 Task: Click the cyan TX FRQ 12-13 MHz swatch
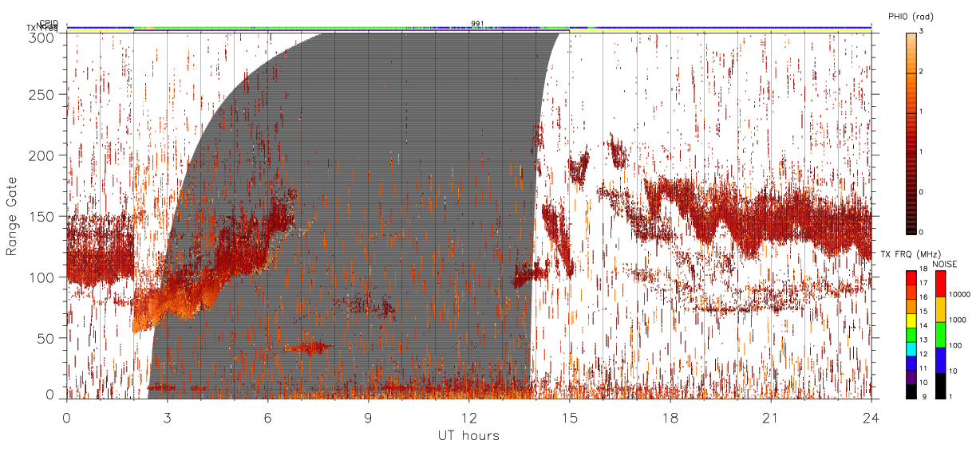pyautogui.click(x=911, y=349)
